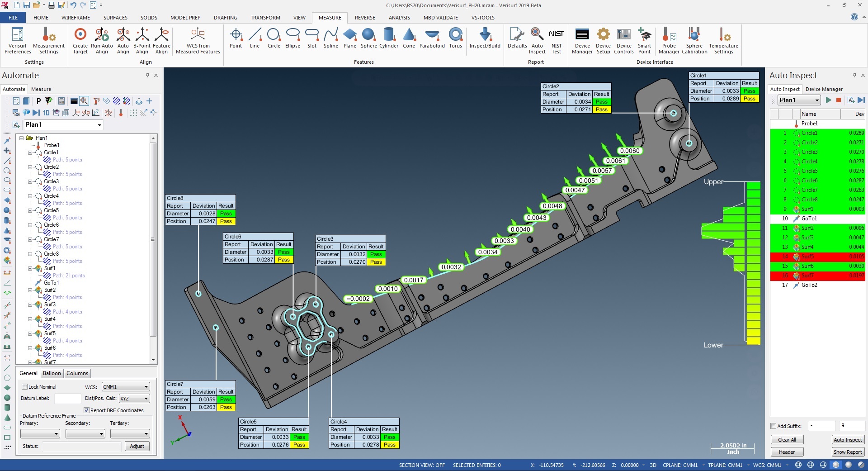The height and width of the screenshot is (471, 868).
Task: Collapse the Circle1 tree node
Action: click(x=30, y=152)
